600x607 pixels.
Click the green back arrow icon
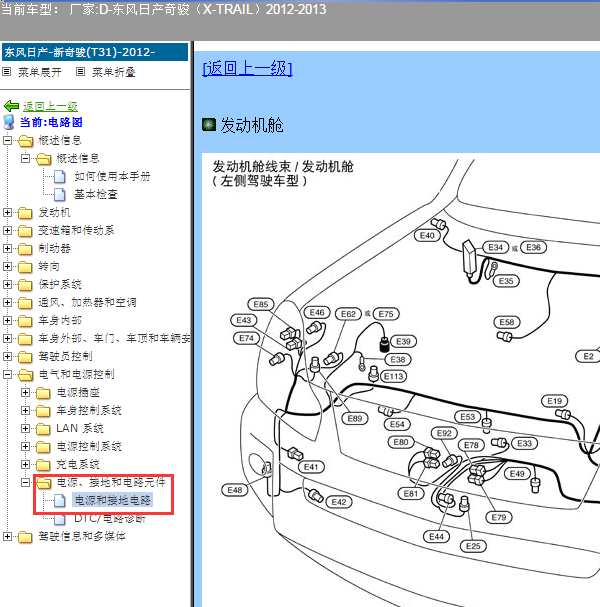11,106
